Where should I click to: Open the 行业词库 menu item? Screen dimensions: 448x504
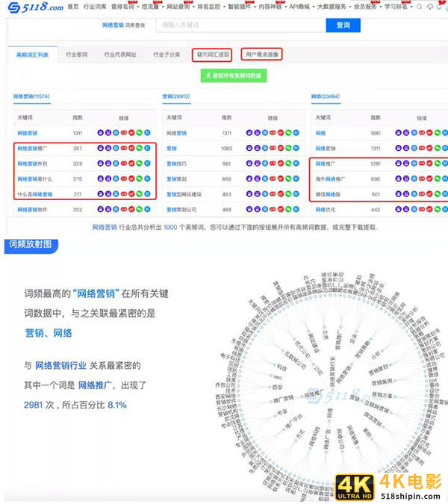[95, 7]
